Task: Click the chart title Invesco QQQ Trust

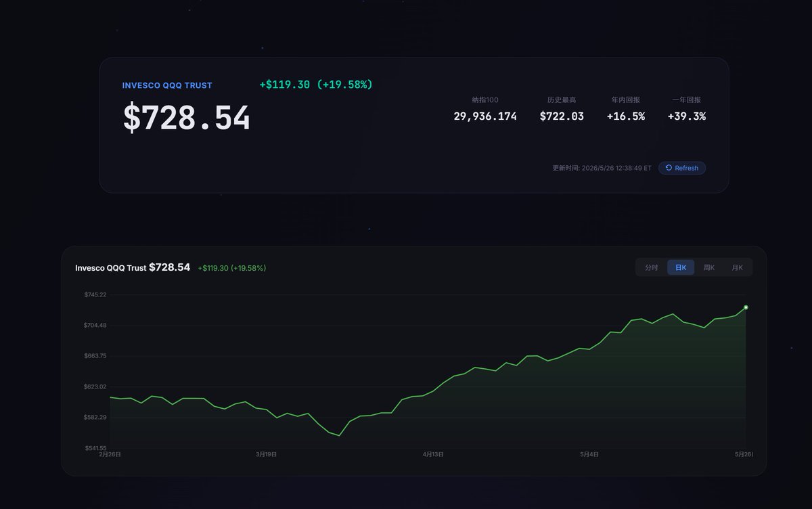Action: (x=111, y=268)
